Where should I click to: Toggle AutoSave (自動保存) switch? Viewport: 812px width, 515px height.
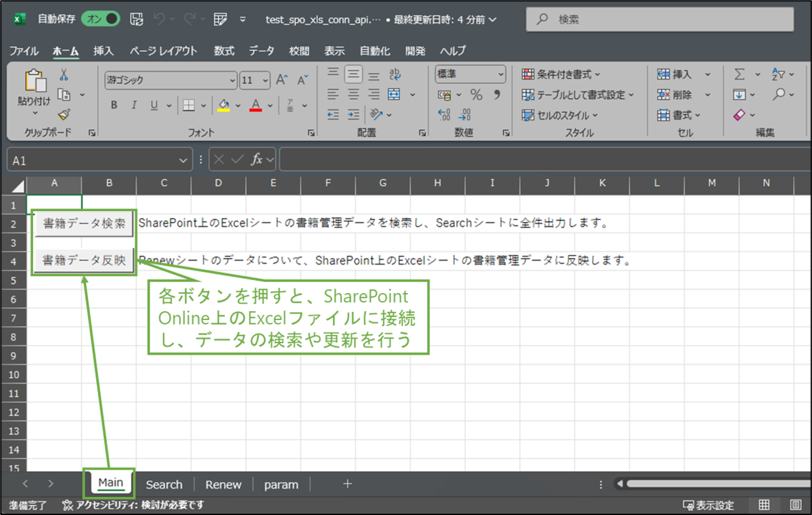tap(100, 20)
